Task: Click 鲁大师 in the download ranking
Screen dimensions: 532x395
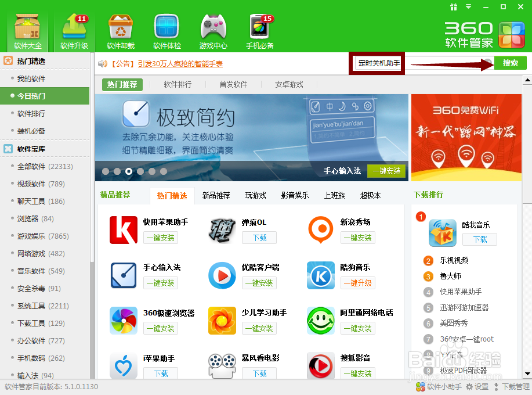Action: (x=450, y=276)
